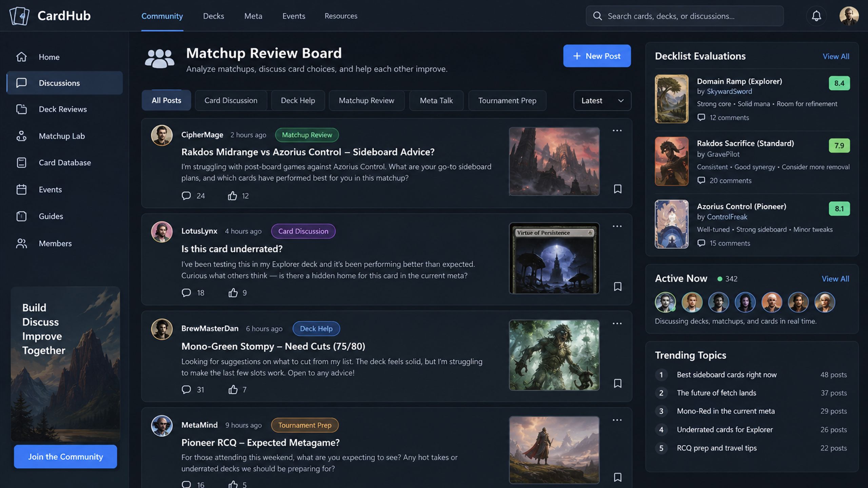868x488 pixels.
Task: Switch to the Decks top nav tab
Action: coord(213,16)
